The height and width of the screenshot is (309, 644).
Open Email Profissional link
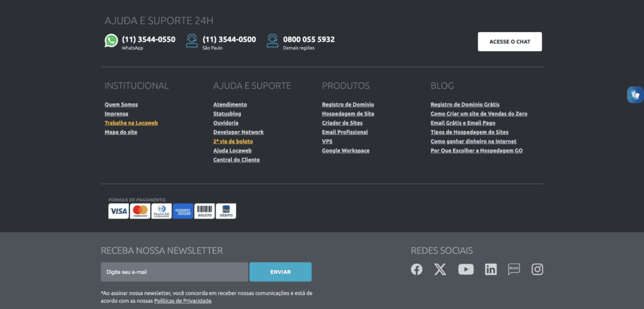click(345, 132)
